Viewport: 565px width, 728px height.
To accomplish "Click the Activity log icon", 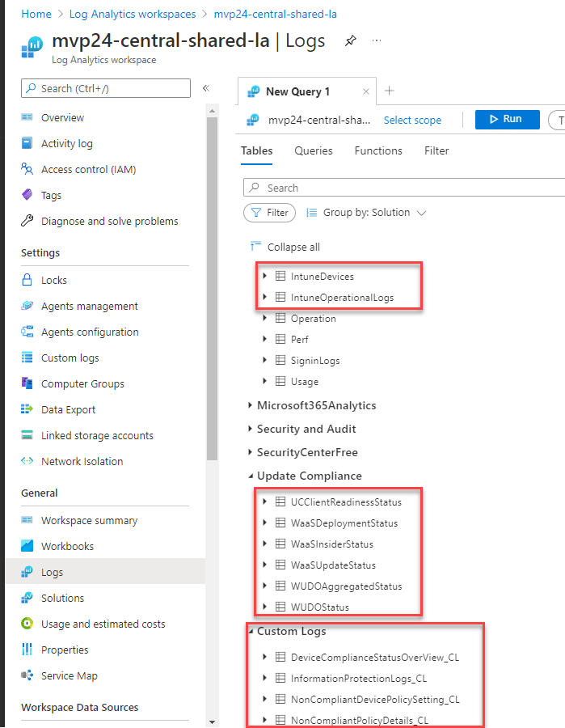I will [27, 143].
